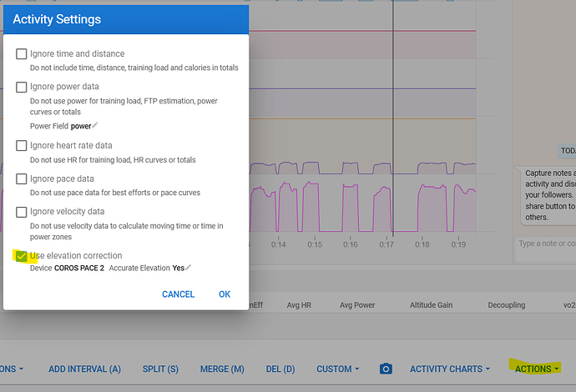Open the CUSTOM dropdown

(337, 369)
